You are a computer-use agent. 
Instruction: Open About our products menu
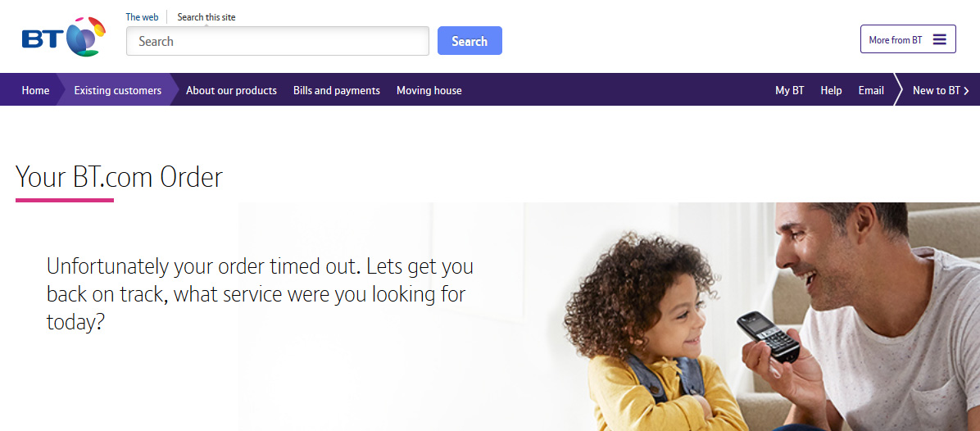point(231,91)
